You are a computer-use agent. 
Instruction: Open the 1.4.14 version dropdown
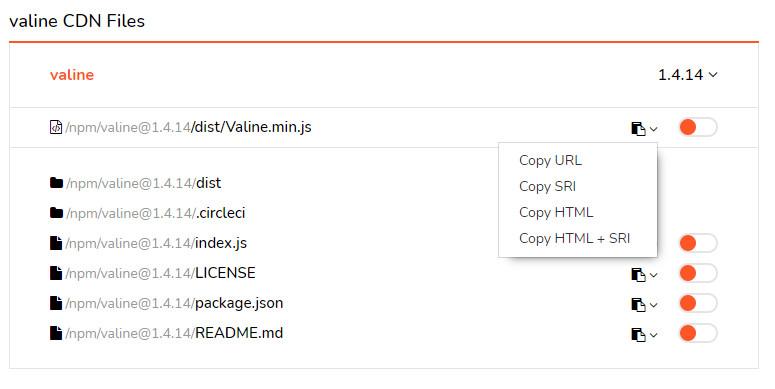[x=688, y=75]
